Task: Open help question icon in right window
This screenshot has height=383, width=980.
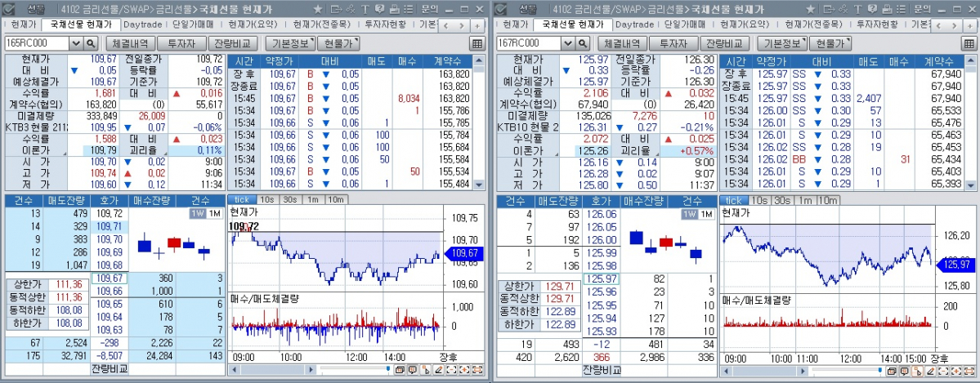Action: pyautogui.click(x=872, y=9)
